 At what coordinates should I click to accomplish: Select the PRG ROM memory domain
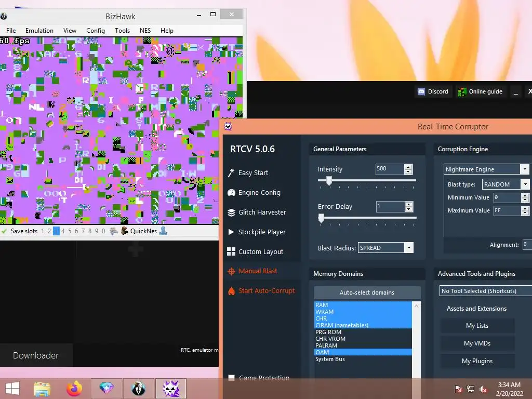(363, 332)
